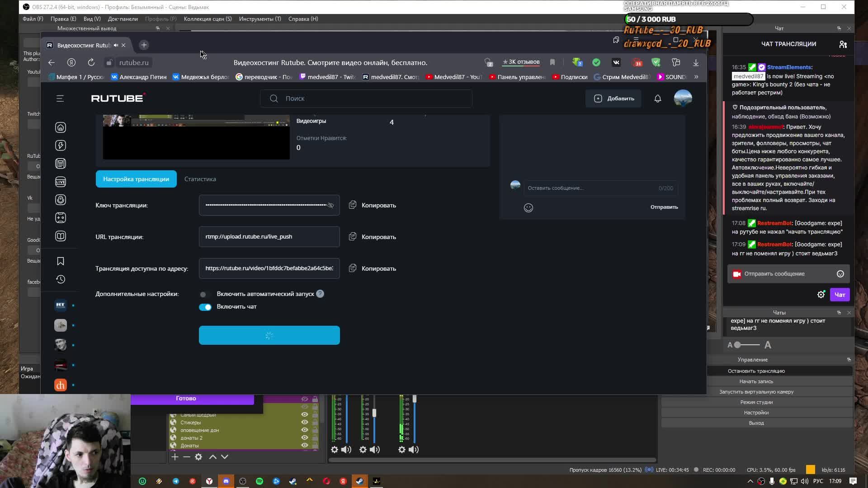Reload the browser page
The image size is (868, 488).
[x=91, y=62]
